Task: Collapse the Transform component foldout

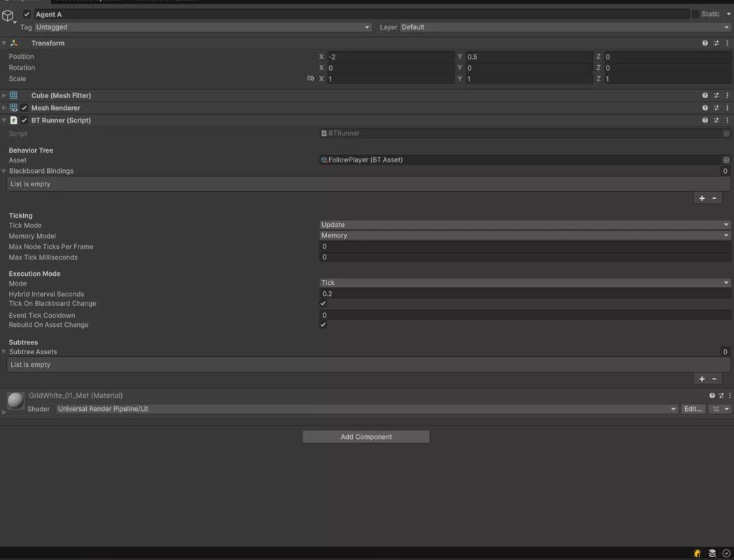Action: click(x=4, y=43)
